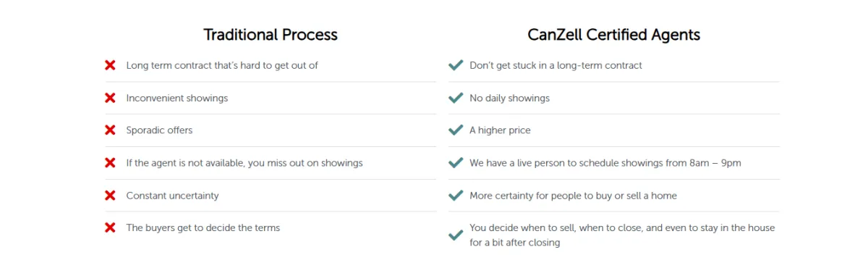
Task: Click the red X beside 'Long term contract'
Action: (110, 65)
